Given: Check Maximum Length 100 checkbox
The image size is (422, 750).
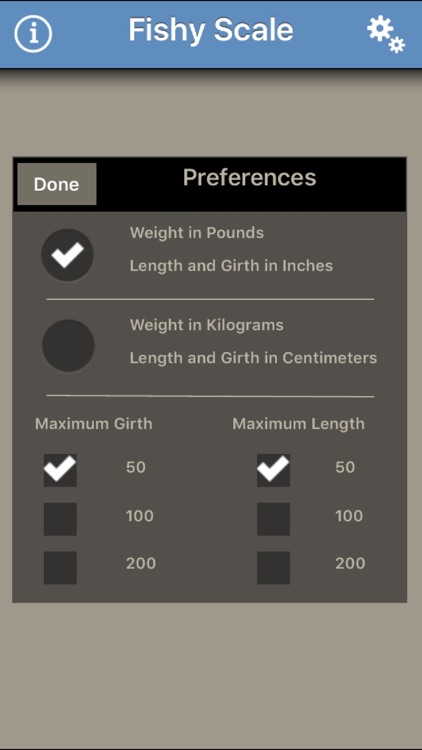Looking at the screenshot, I should pos(273,519).
